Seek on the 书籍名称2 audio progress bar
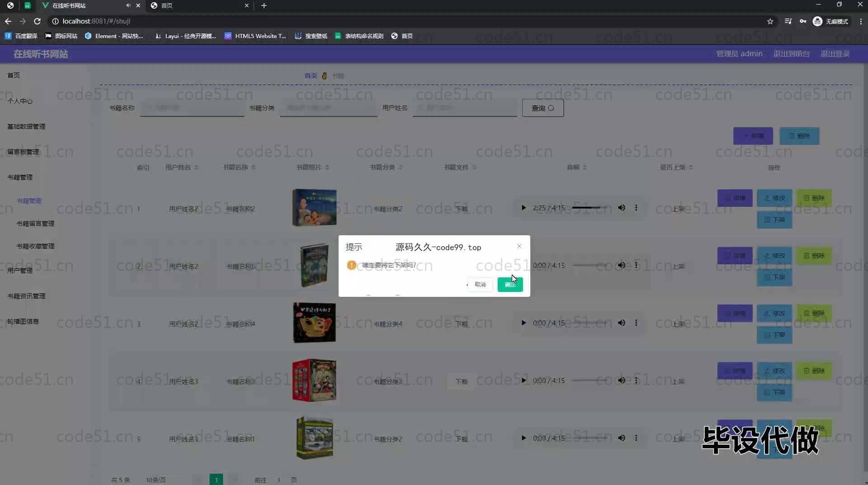 [589, 208]
